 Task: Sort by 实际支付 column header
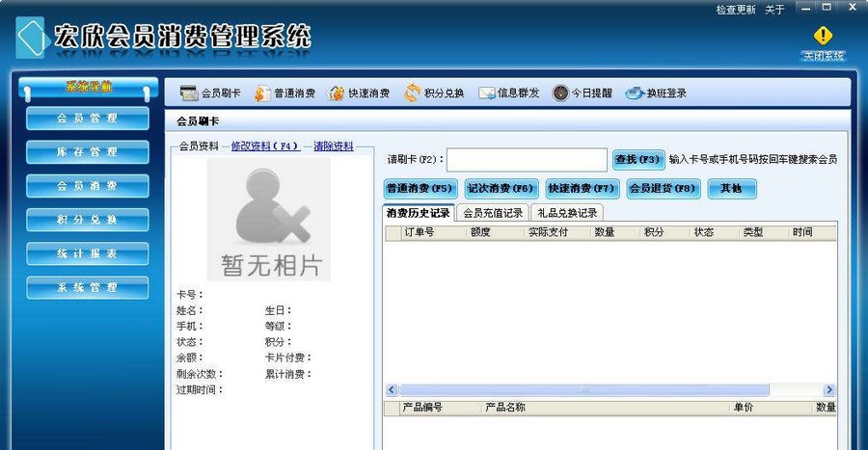tap(558, 232)
